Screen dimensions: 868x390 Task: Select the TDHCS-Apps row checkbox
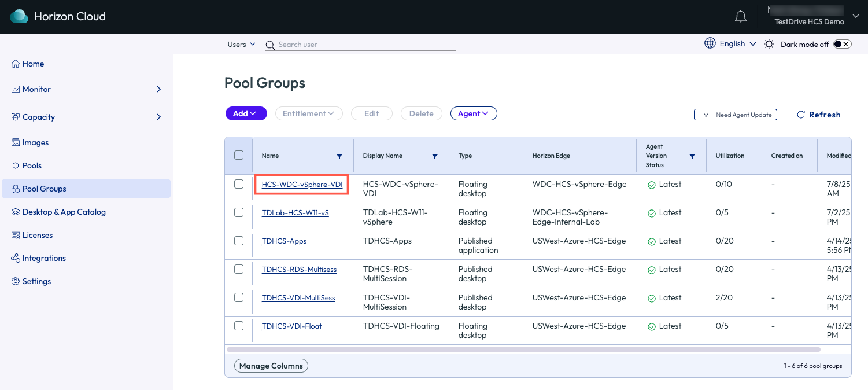point(239,241)
